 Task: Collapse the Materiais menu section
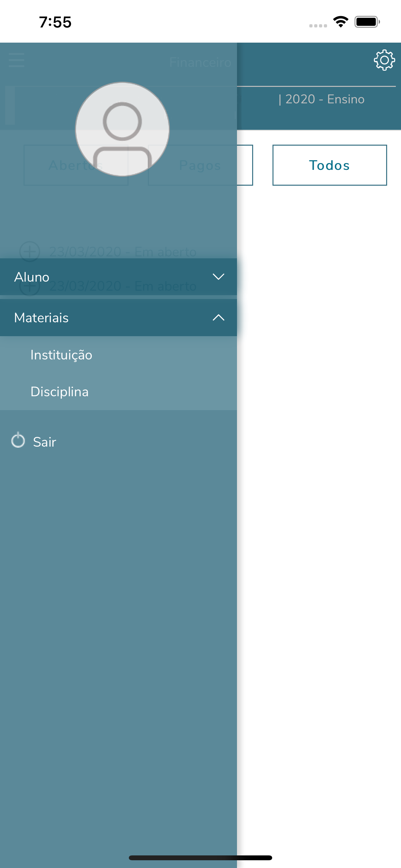tap(118, 318)
